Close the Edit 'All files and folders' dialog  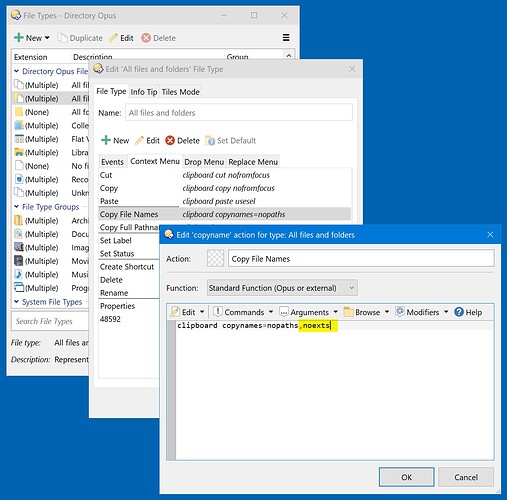pyautogui.click(x=352, y=69)
